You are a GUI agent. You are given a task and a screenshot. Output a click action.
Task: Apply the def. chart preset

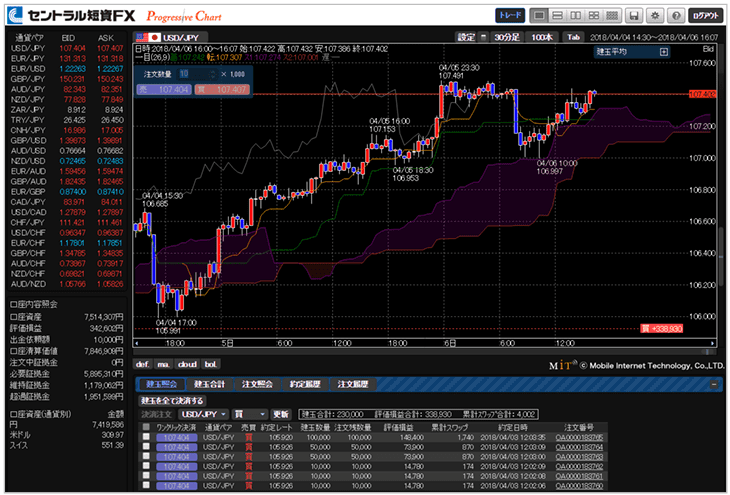(143, 364)
